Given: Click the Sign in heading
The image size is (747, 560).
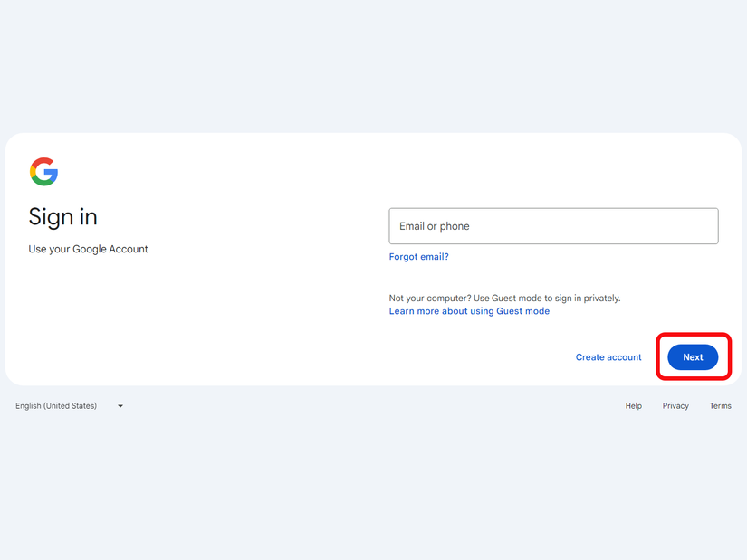Looking at the screenshot, I should click(62, 217).
